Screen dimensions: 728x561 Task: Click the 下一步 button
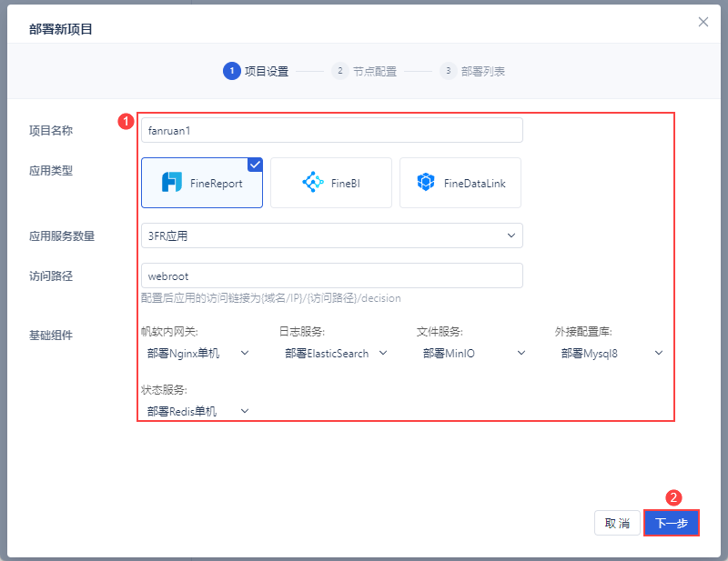pyautogui.click(x=672, y=523)
